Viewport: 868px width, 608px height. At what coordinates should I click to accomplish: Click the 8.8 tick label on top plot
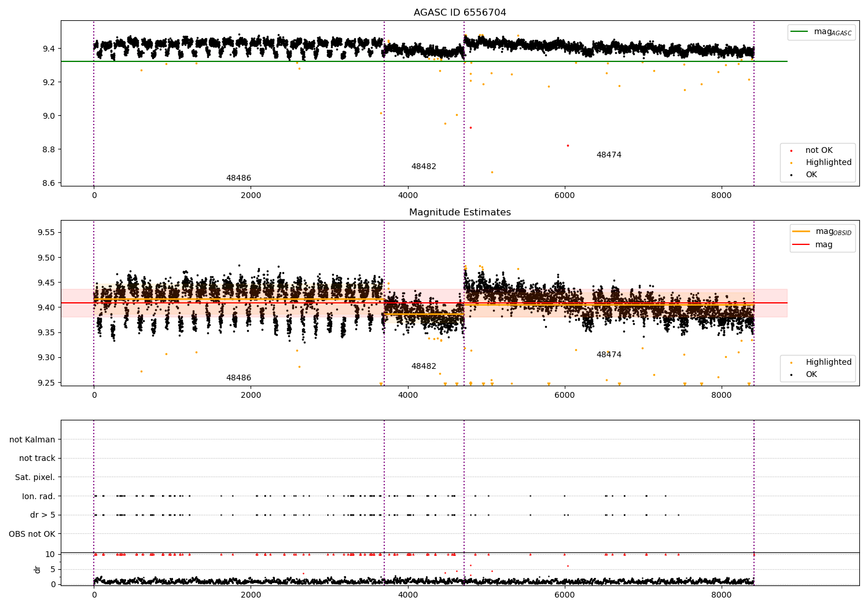(49, 149)
